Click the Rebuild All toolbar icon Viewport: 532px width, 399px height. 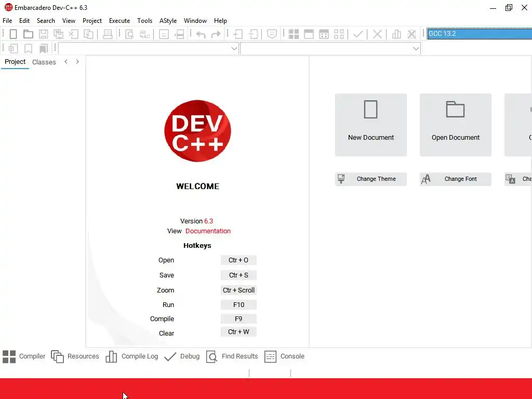(x=339, y=34)
